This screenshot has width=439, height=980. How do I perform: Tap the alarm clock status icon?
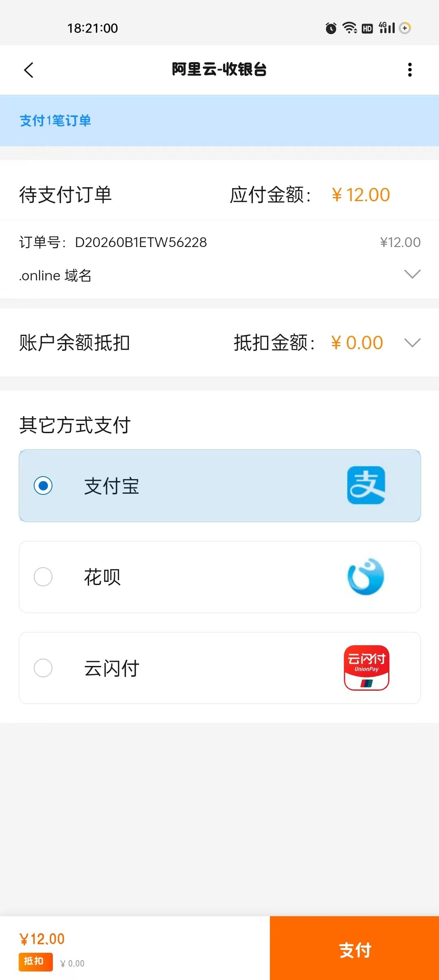331,28
